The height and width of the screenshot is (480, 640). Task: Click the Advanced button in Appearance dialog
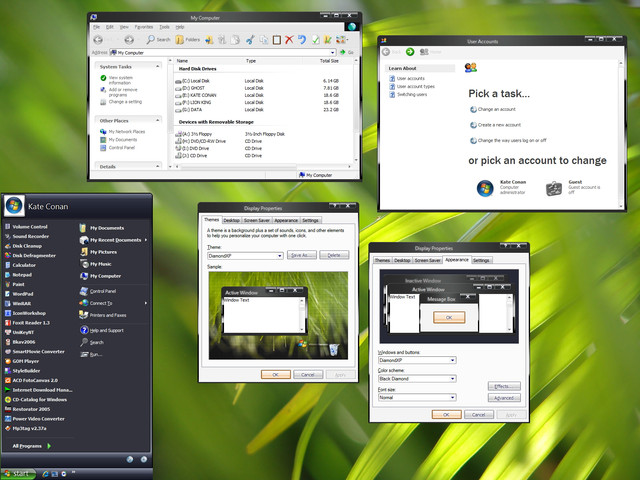click(504, 398)
